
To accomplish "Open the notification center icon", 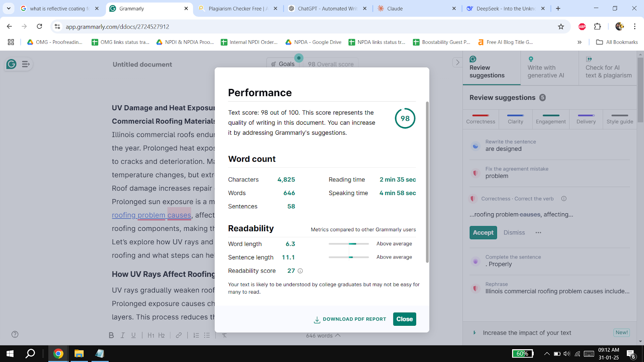I will coord(631,354).
